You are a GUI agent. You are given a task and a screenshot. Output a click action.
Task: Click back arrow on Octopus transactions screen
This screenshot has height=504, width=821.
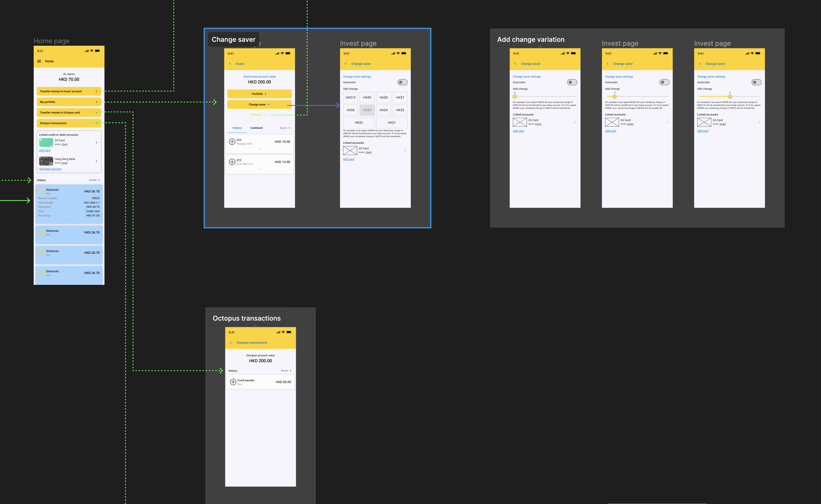pyautogui.click(x=231, y=343)
